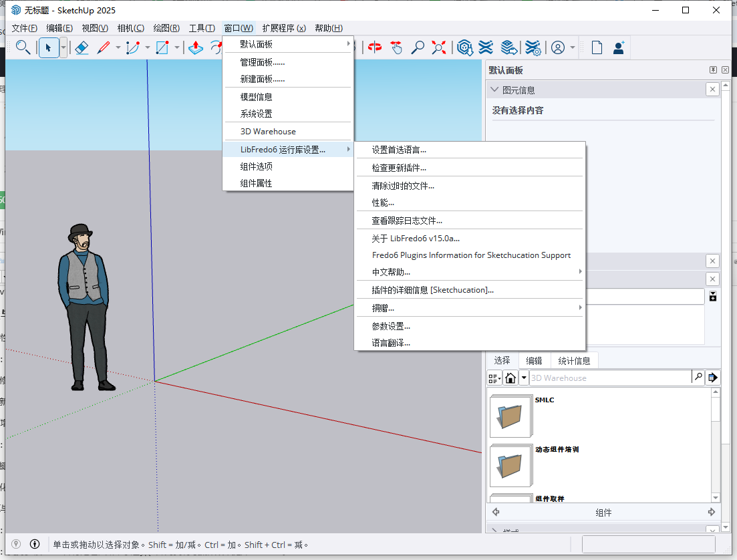Open the navigation dropdown beside home icon
This screenshot has width=737, height=560.
[524, 378]
